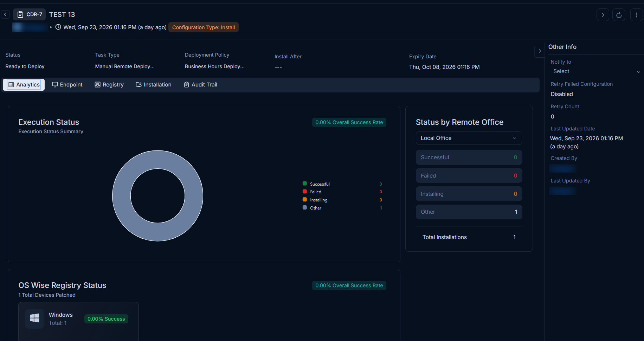This screenshot has width=644, height=341.
Task: Open the Notify to Select dropdown
Action: 596,71
